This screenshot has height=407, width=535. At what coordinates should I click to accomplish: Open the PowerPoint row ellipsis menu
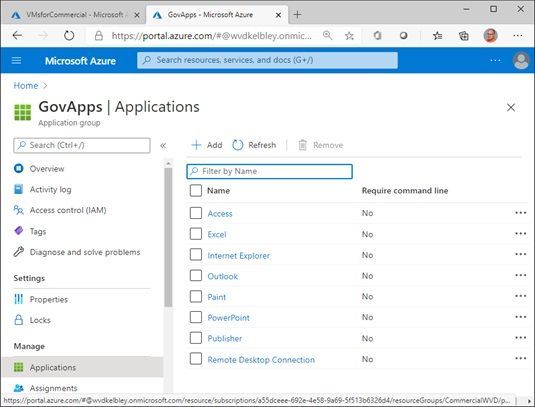[520, 317]
